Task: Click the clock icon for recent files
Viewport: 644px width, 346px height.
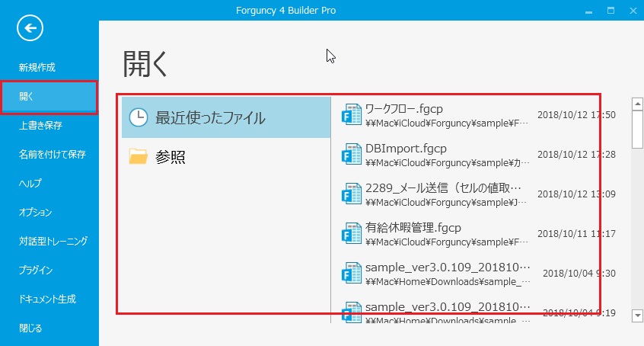Action: pos(139,117)
